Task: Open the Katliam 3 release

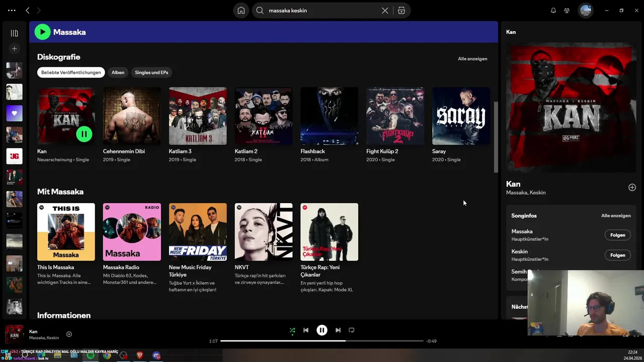Action: (x=198, y=116)
